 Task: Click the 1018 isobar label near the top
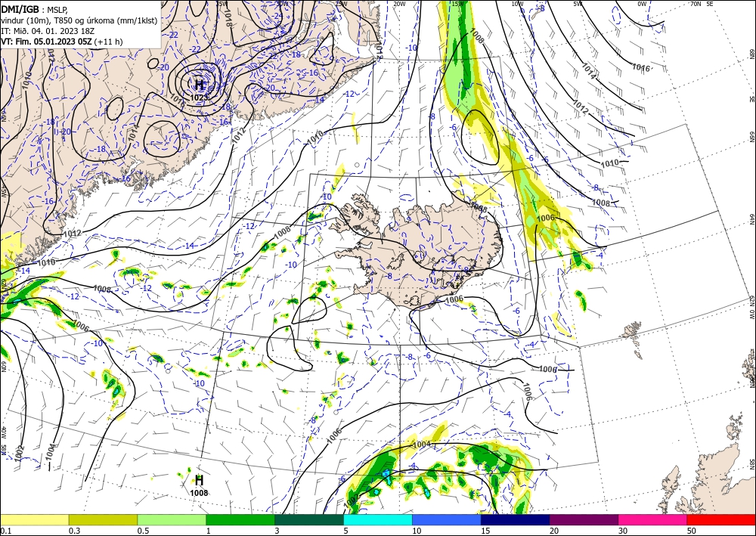(228, 18)
